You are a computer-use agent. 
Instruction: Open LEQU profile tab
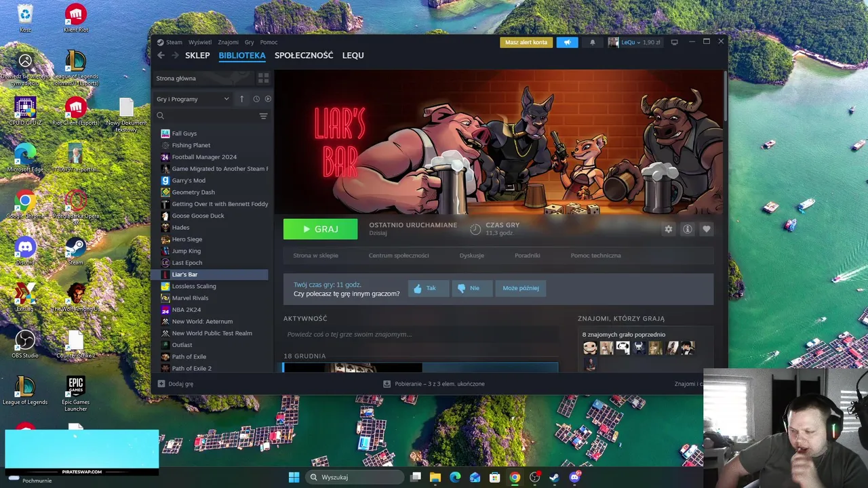tap(353, 56)
